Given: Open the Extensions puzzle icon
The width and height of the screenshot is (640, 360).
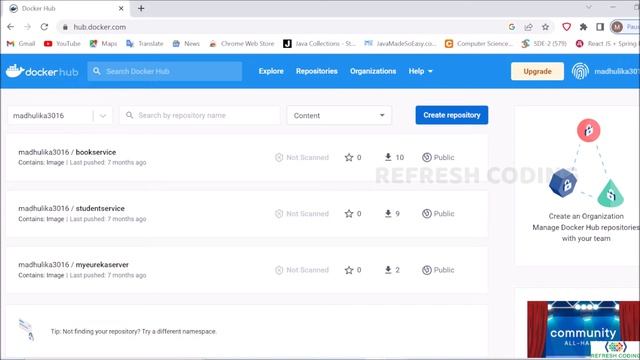Looking at the screenshot, I should pyautogui.click(x=583, y=27).
